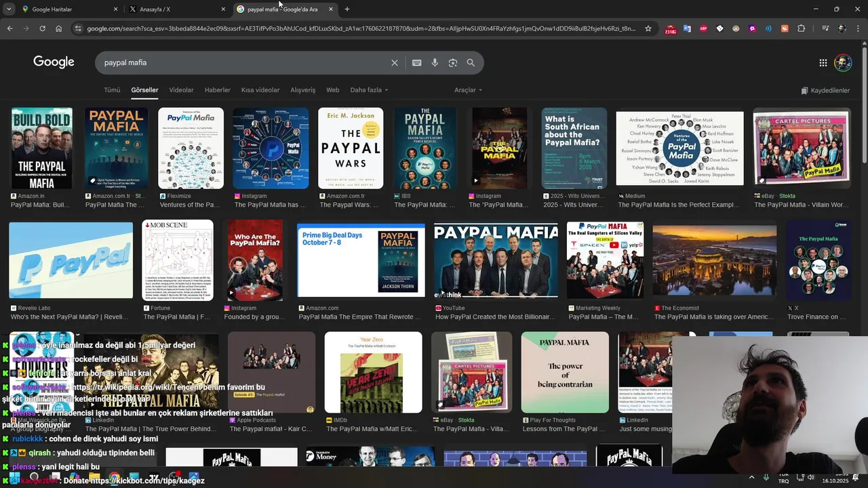
Task: Open the Google Translate extension
Action: click(x=687, y=28)
